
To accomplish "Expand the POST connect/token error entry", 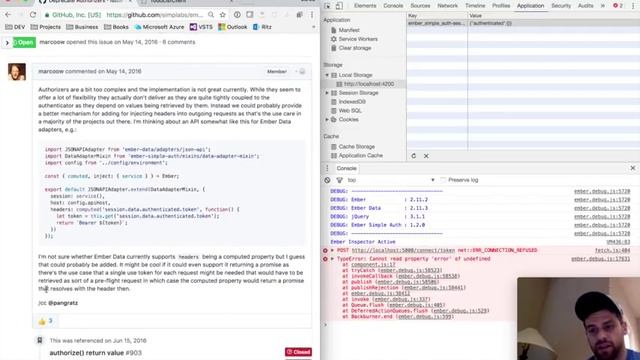I will (x=332, y=250).
